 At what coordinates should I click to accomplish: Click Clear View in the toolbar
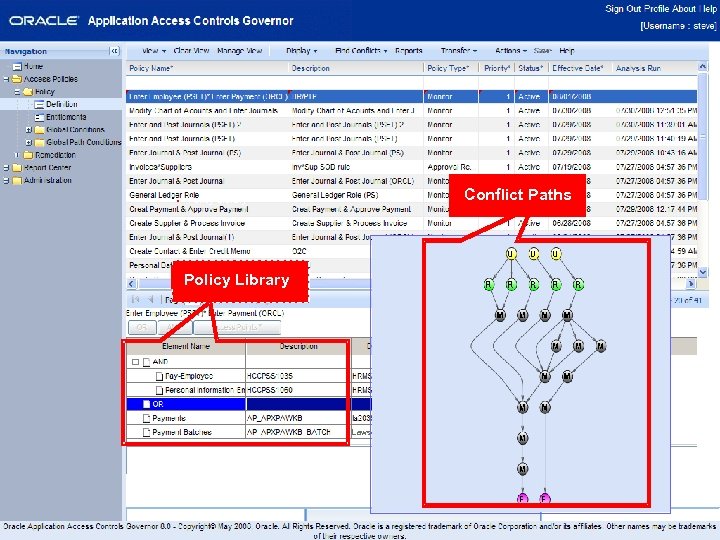pos(191,51)
